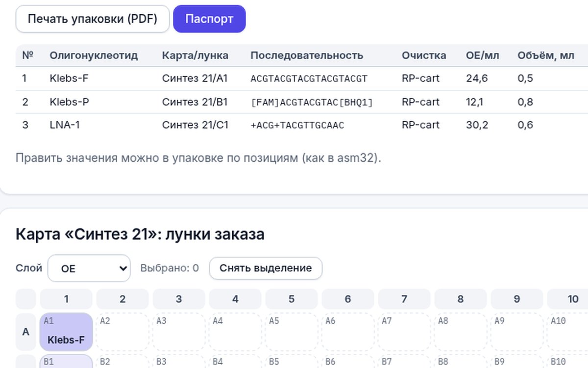588x368 pixels.
Task: Select empty well A8
Action: [461, 332]
